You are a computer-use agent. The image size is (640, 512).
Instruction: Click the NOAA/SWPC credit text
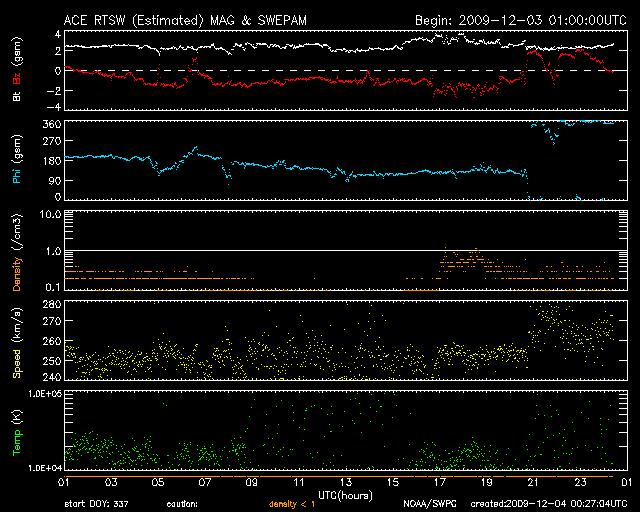pos(431,504)
